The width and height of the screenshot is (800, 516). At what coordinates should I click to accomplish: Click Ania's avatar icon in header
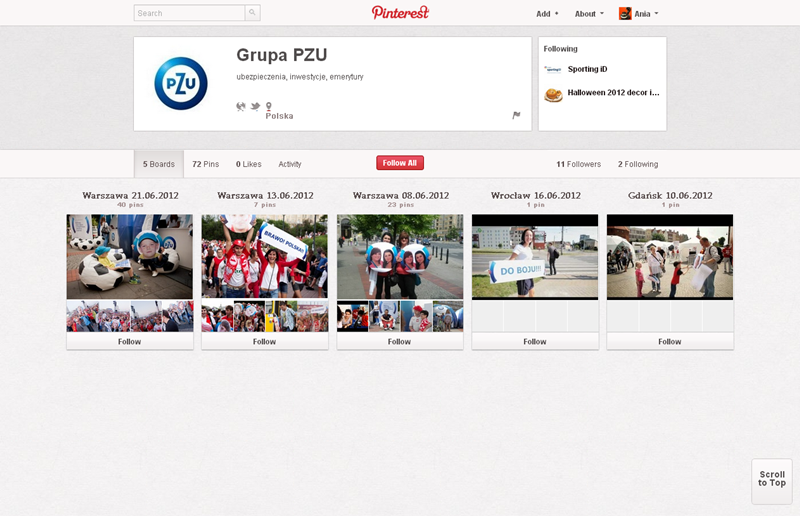click(625, 14)
